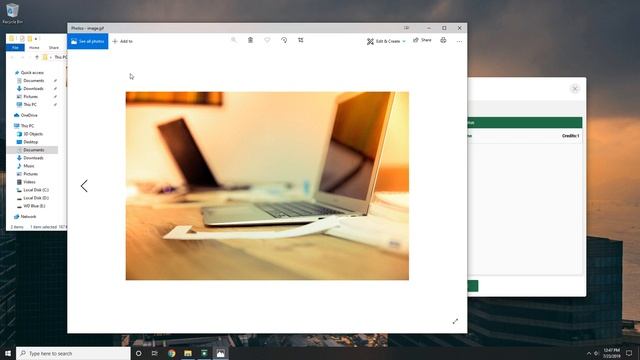640x360 pixels.
Task: Close the dialog behind the Photos window
Action: [x=575, y=89]
